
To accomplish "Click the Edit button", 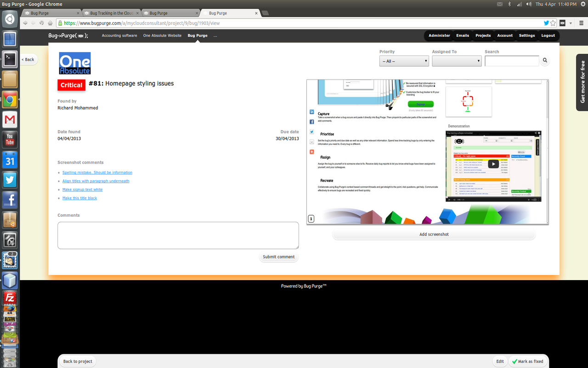I will click(500, 362).
